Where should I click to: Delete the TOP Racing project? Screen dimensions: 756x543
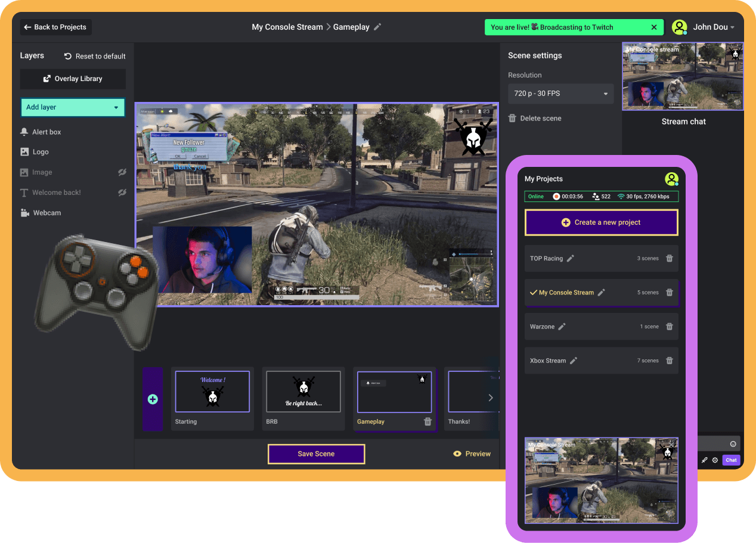click(670, 258)
